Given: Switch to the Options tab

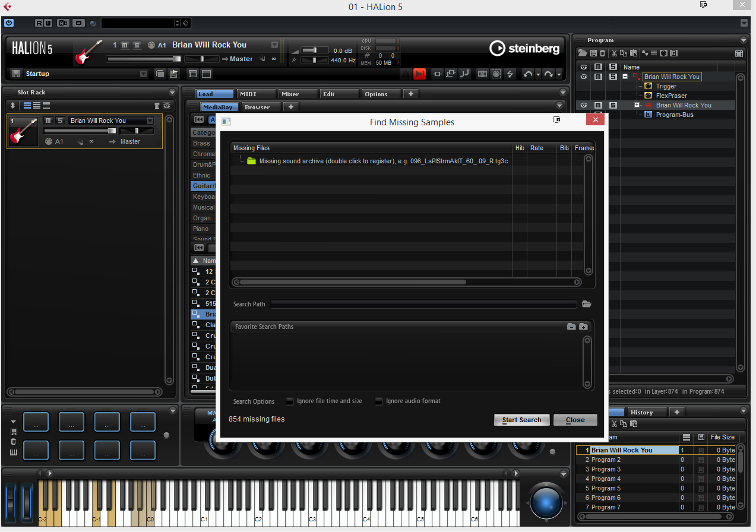Looking at the screenshot, I should click(x=381, y=94).
